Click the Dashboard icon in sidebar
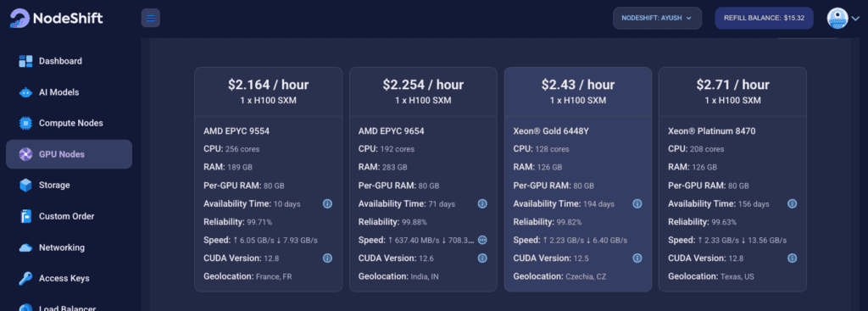Viewport: 868px width, 311px height. point(25,61)
